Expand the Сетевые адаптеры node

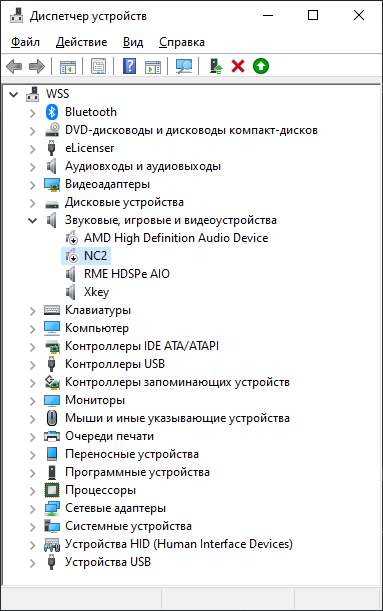[x=33, y=509]
